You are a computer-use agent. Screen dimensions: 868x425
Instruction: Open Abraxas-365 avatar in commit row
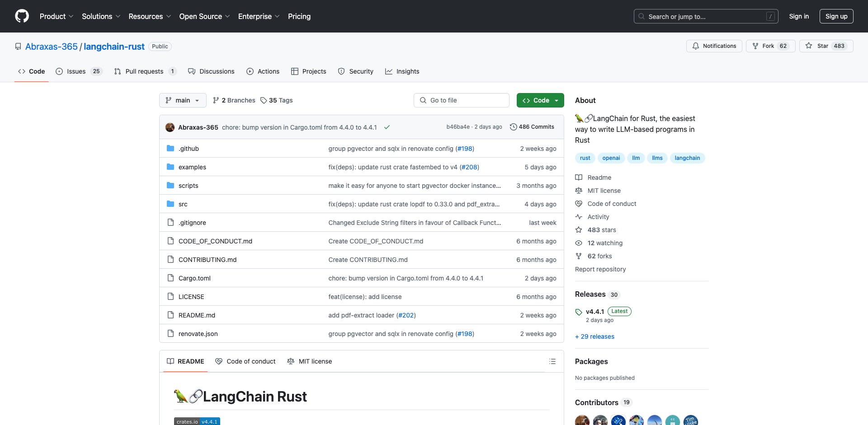pyautogui.click(x=170, y=127)
